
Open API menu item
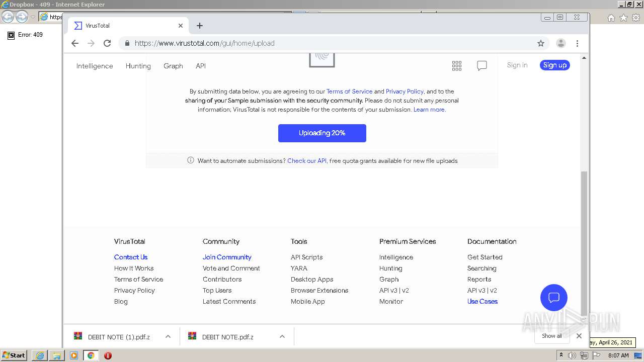[201, 66]
